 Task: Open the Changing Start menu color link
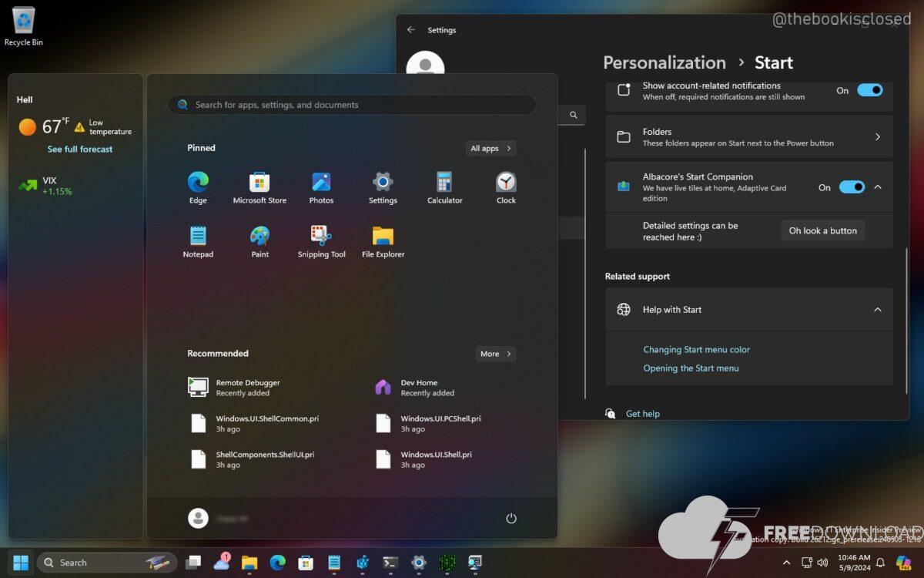pyautogui.click(x=696, y=350)
